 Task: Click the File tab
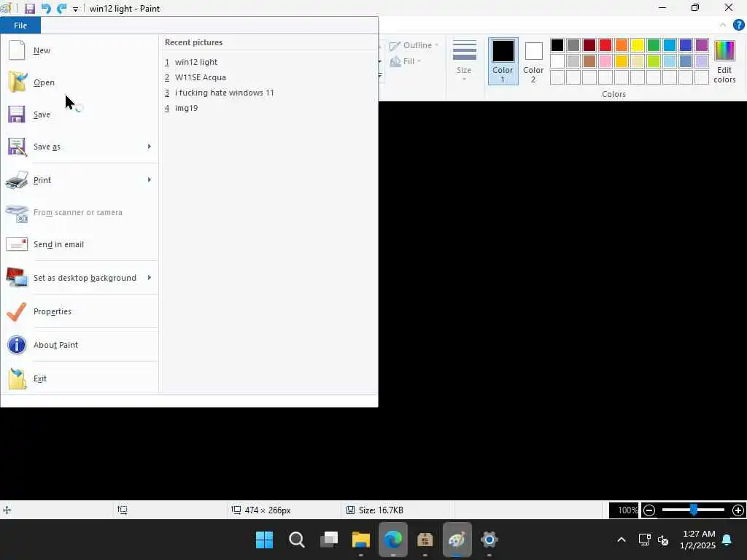point(20,26)
